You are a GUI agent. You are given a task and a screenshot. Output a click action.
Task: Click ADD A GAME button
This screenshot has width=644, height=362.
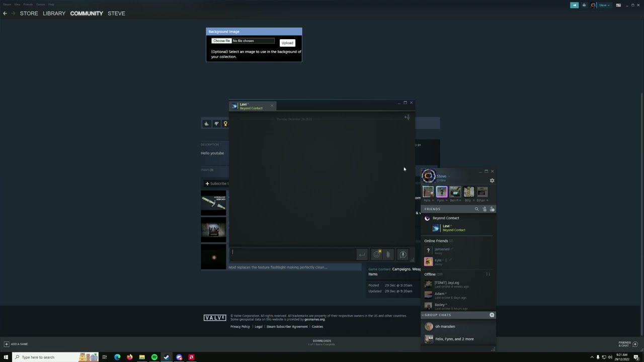(x=16, y=344)
